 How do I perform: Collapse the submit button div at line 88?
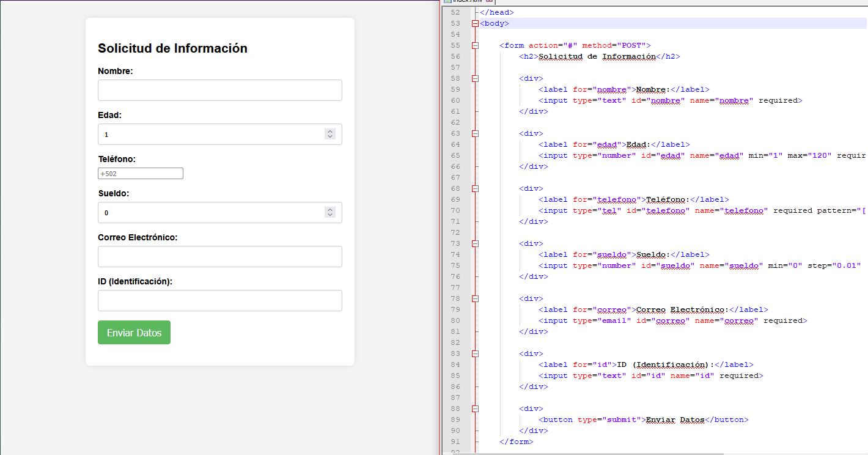point(475,409)
